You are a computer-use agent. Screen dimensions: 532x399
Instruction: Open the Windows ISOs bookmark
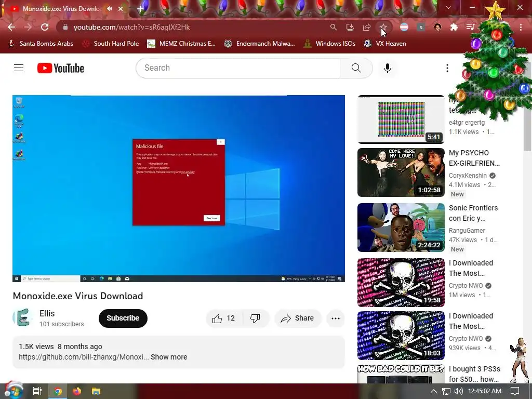click(329, 44)
